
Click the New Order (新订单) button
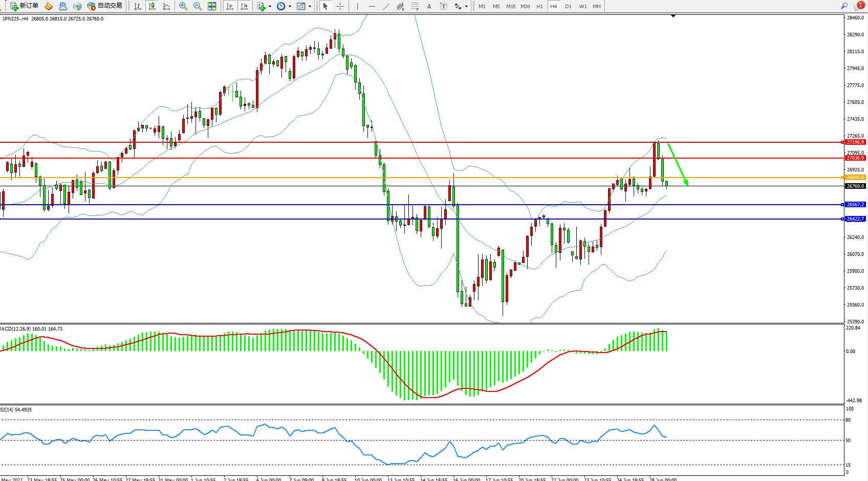click(x=24, y=6)
